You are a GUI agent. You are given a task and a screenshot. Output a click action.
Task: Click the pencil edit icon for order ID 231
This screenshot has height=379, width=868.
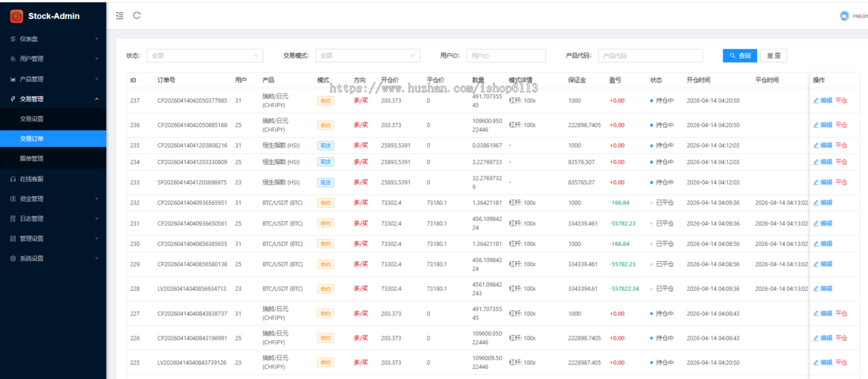coord(816,223)
